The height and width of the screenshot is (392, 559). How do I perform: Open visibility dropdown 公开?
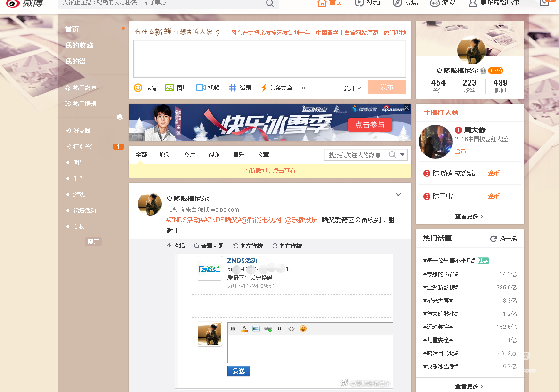click(352, 88)
